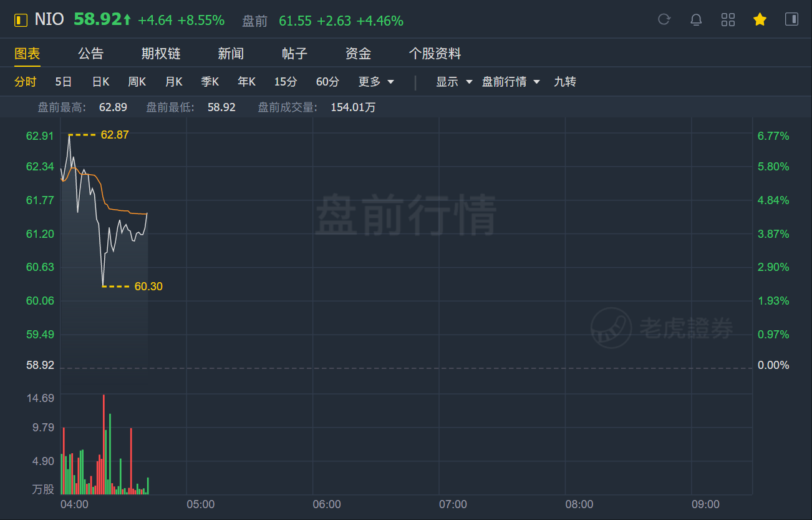Expand the 盘前行情 session dropdown
Screen dimensions: 812x520
coord(511,82)
